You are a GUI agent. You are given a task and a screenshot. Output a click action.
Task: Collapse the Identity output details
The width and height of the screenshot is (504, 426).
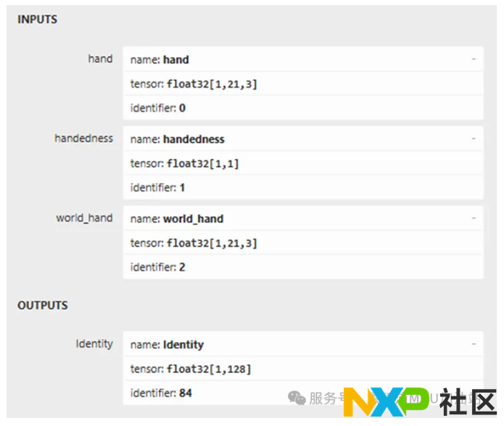(474, 344)
